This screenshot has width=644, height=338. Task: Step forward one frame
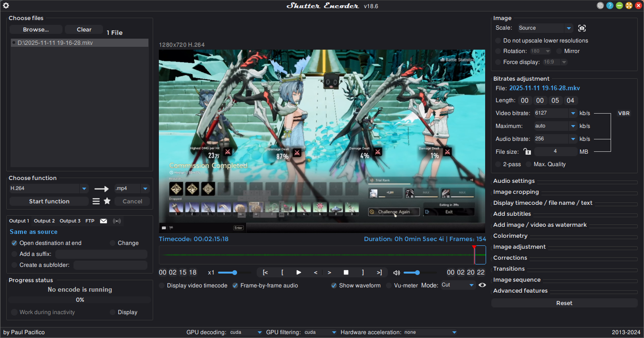coord(330,273)
